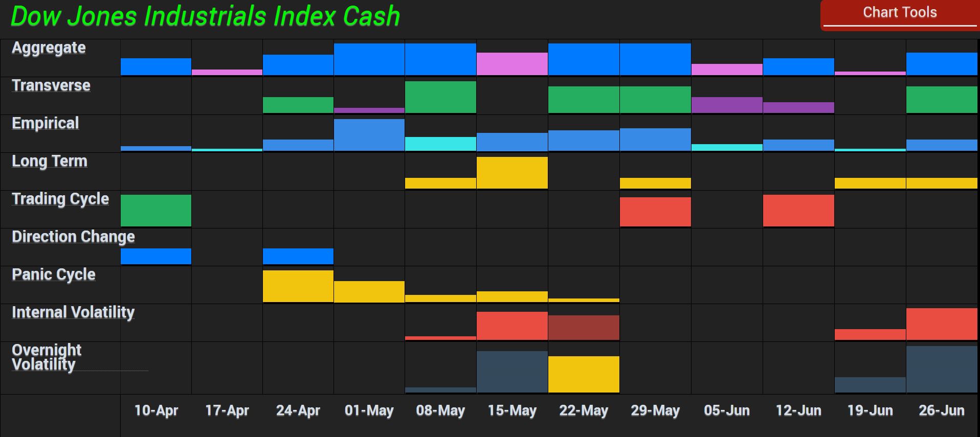Select the 01-May date label
Viewport: 980px width, 437px height.
[x=369, y=411]
